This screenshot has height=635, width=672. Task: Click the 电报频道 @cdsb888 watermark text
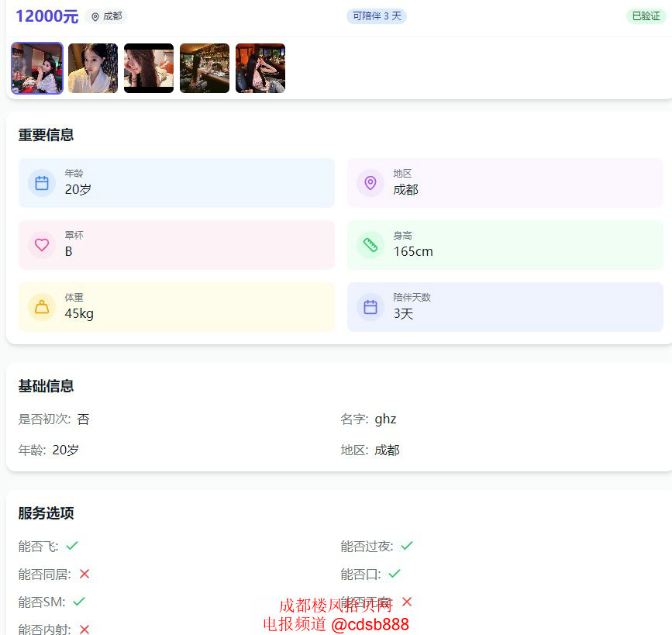pyautogui.click(x=336, y=624)
